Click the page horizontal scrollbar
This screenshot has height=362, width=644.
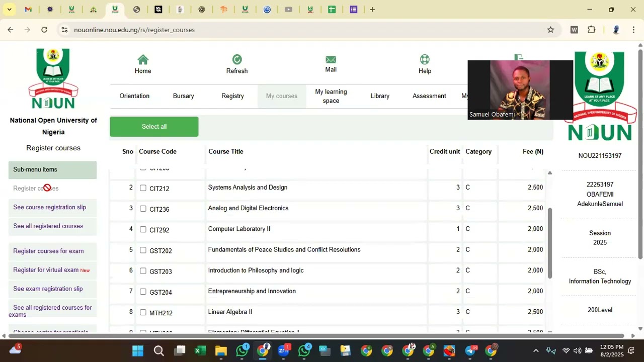point(316,336)
